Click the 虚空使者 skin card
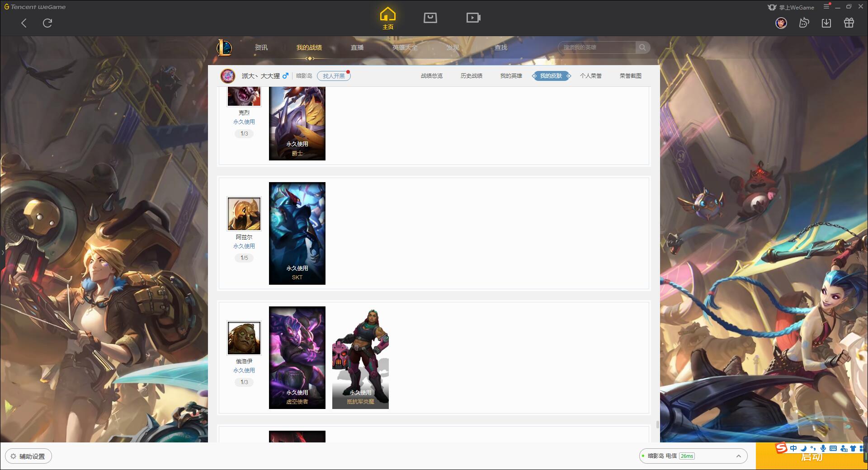The image size is (868, 470). pyautogui.click(x=297, y=357)
